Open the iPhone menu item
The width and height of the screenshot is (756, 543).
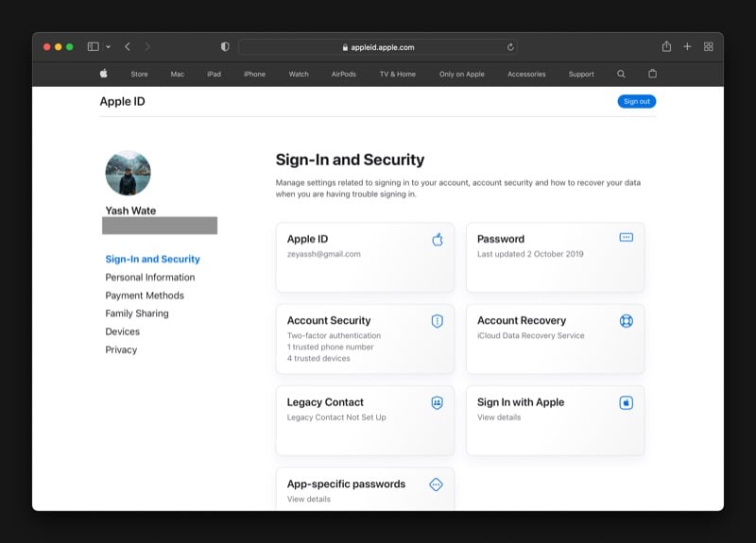[254, 75]
